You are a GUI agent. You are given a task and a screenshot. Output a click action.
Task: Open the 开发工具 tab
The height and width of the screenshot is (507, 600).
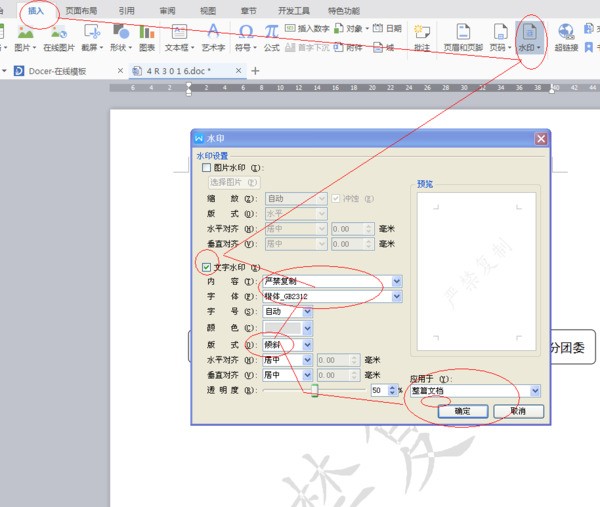point(293,11)
